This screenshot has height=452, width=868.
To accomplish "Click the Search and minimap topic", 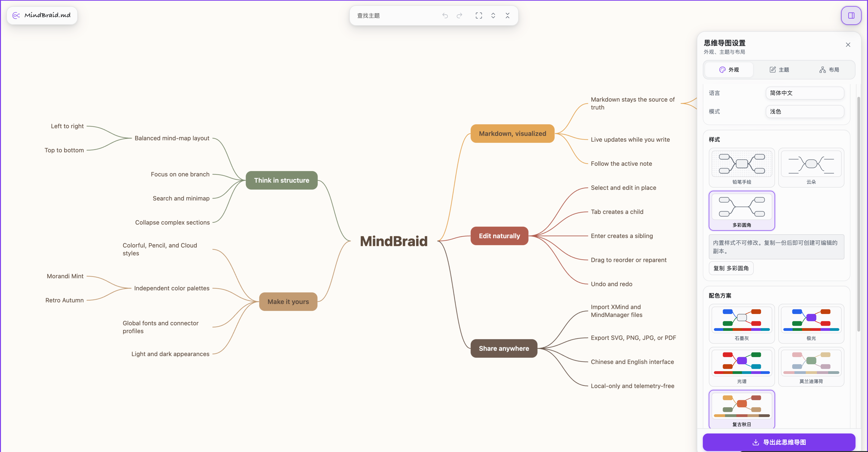I will (181, 198).
